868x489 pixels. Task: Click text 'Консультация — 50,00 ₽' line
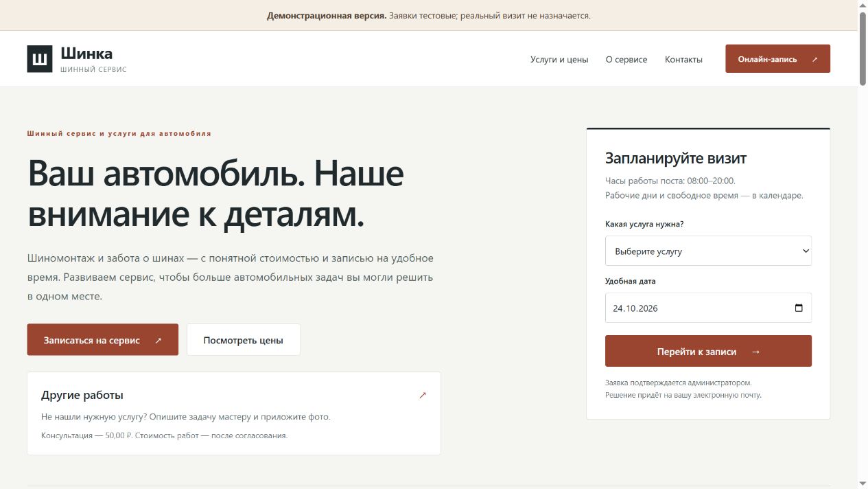[x=165, y=435]
